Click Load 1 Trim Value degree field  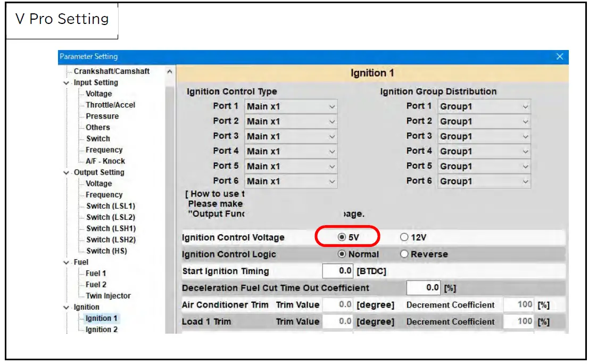[338, 321]
